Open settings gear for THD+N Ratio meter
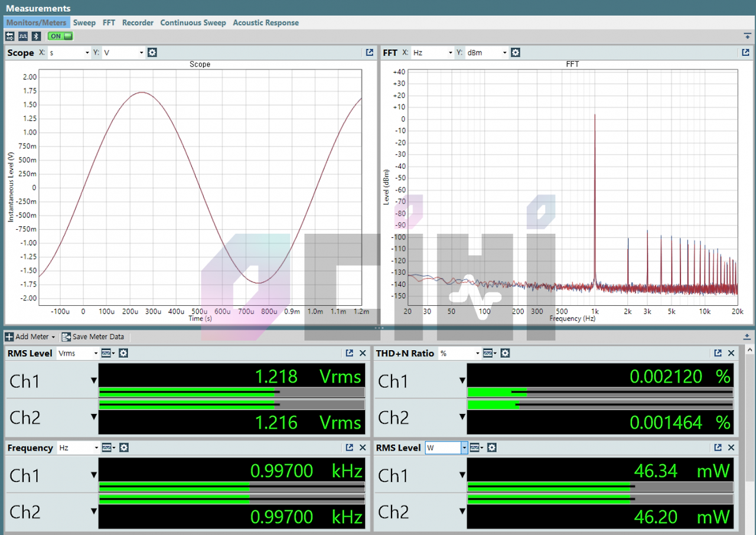Screen dimensions: 756x535 tap(505, 353)
